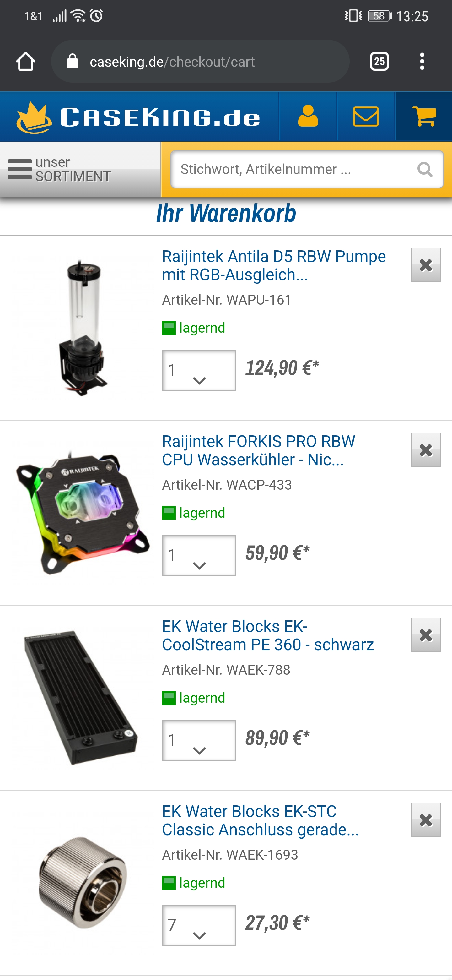Focus the Stichwort, Artikelnummer search field
The height and width of the screenshot is (980, 452).
tap(307, 169)
